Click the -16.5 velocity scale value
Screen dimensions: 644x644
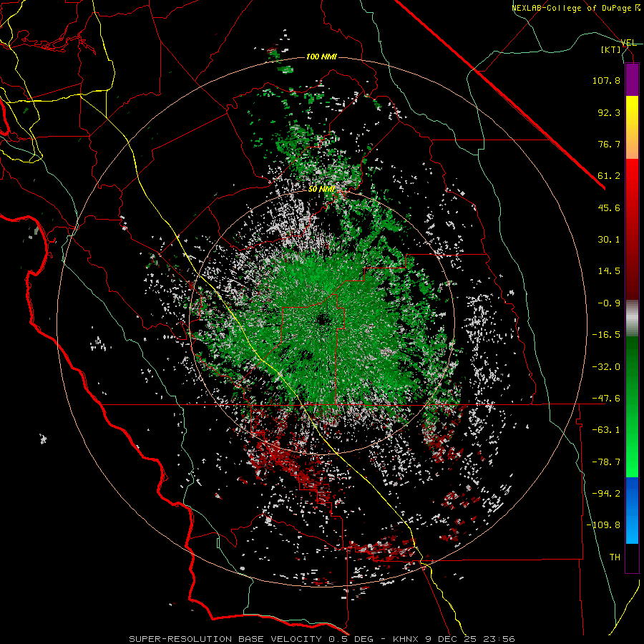(606, 335)
